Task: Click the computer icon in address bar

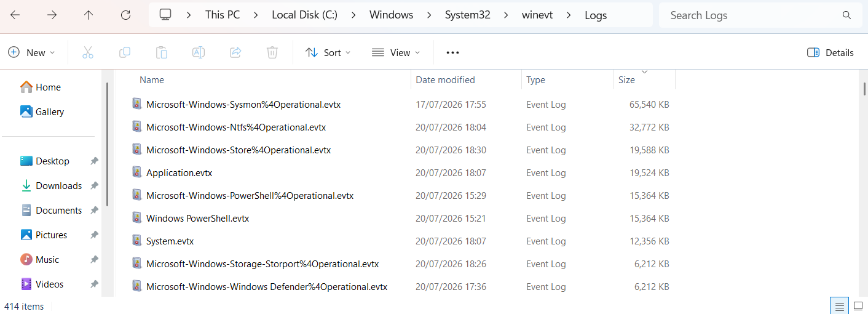Action: pos(165,15)
